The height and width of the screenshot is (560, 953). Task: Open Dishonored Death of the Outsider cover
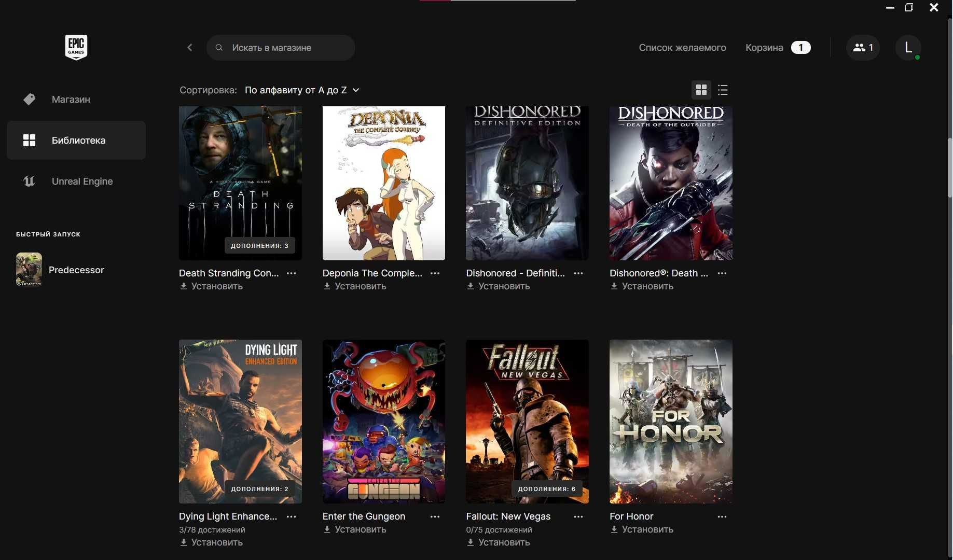pos(671,183)
